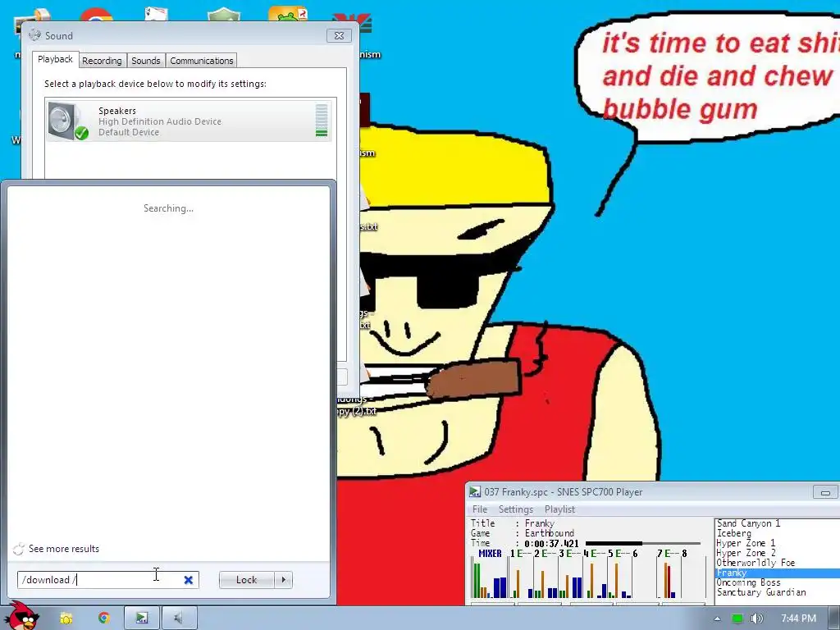
Task: Open the pinned file explorer on taskbar
Action: pyautogui.click(x=66, y=619)
